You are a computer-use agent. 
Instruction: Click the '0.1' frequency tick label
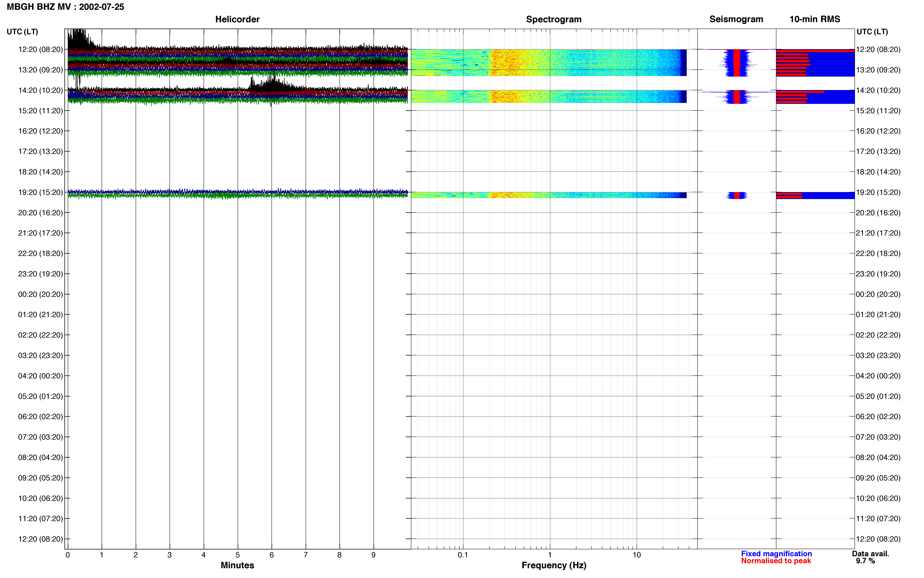click(463, 555)
